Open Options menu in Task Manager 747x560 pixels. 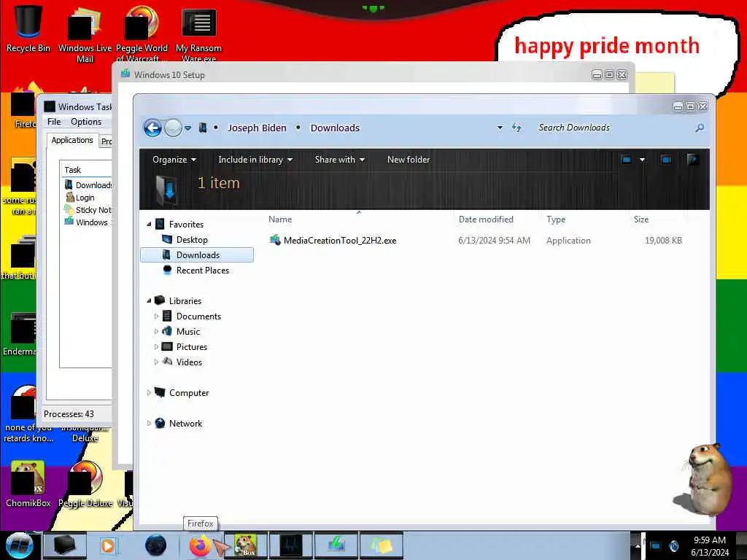click(x=86, y=122)
